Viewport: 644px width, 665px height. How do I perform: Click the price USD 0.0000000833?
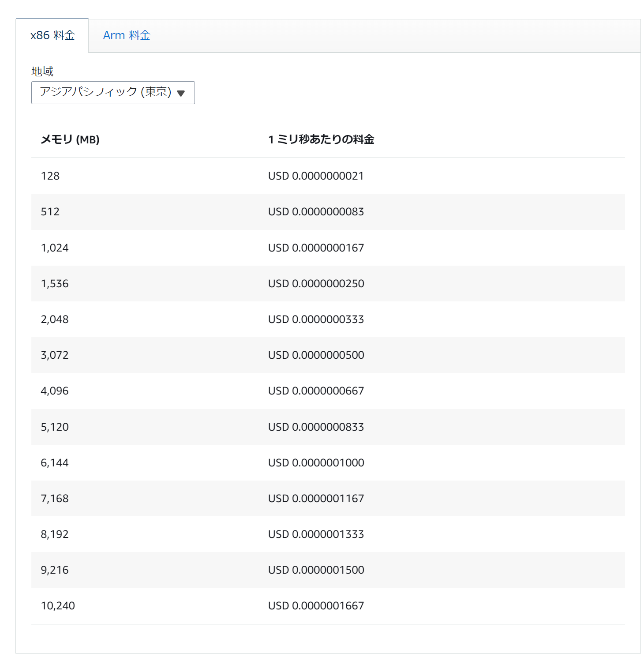click(316, 427)
